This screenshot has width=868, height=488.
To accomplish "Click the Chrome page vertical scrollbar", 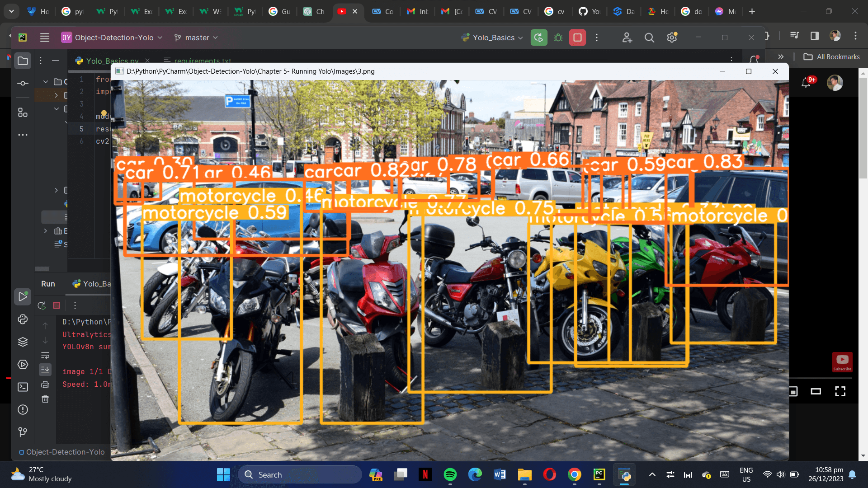I will 863,129.
